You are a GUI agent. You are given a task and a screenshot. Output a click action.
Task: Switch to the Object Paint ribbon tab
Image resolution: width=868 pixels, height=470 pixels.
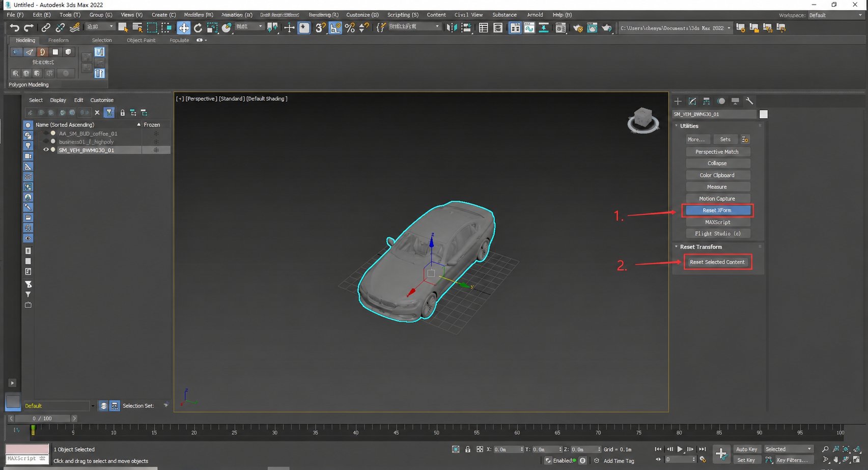[x=141, y=40]
